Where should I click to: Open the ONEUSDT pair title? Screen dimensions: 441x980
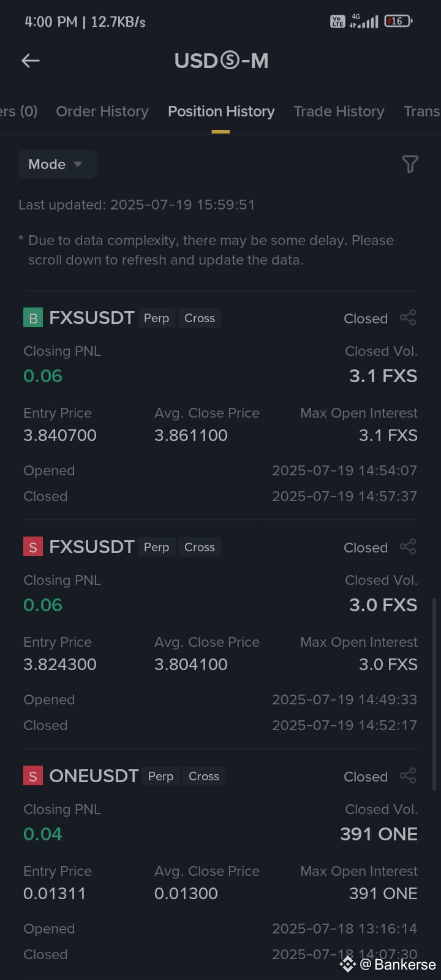[x=94, y=776]
